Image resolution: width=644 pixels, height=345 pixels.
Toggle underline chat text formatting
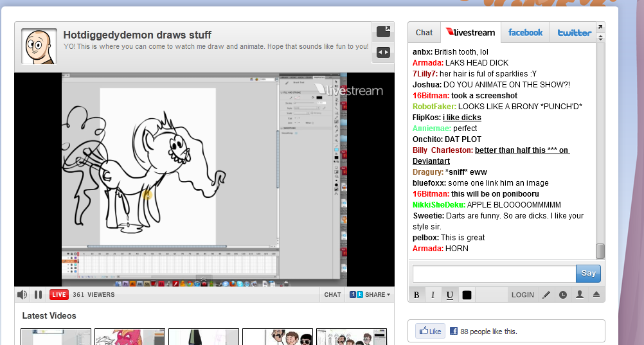[x=449, y=295]
